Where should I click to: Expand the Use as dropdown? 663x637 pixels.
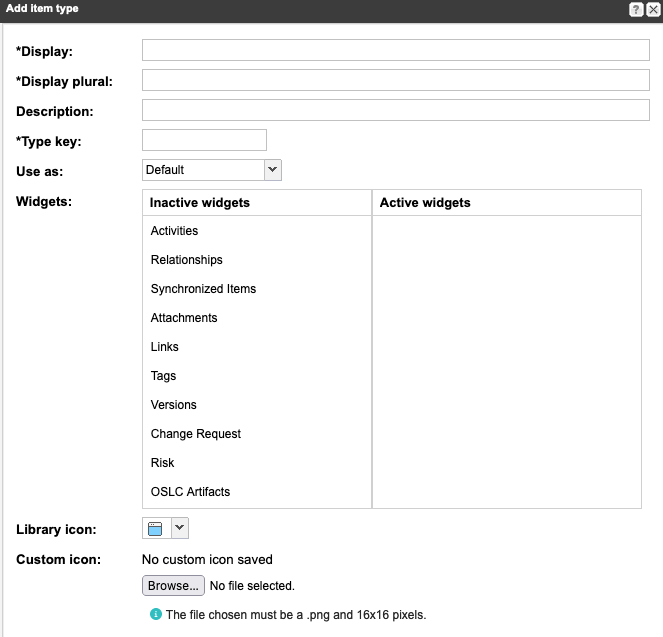[273, 170]
